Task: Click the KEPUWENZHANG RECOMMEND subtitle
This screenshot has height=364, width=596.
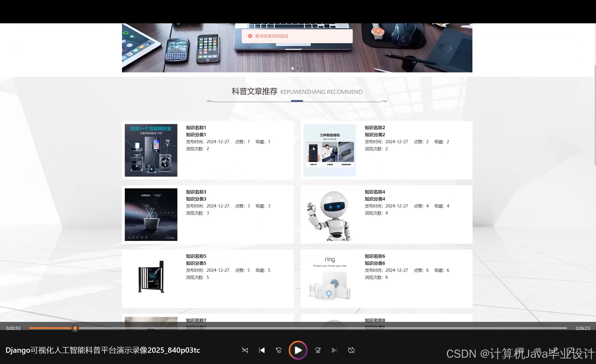Action: click(321, 92)
